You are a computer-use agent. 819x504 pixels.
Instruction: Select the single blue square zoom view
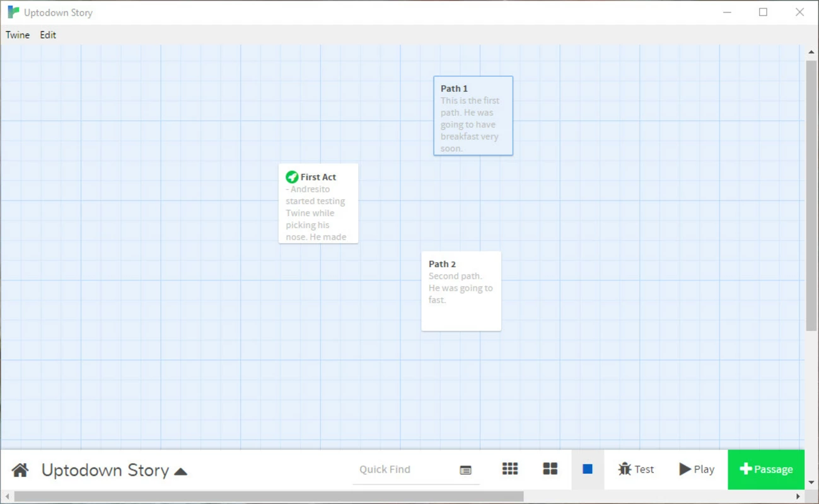coord(587,469)
